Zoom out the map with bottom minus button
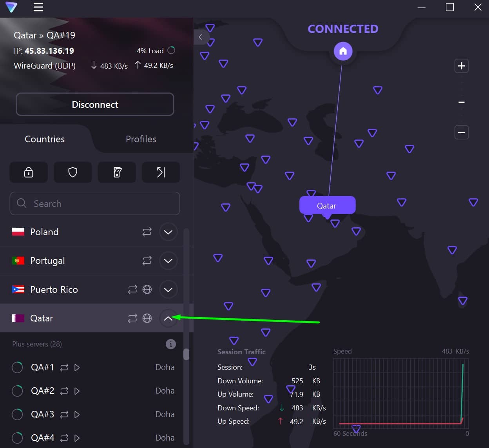 tap(462, 132)
